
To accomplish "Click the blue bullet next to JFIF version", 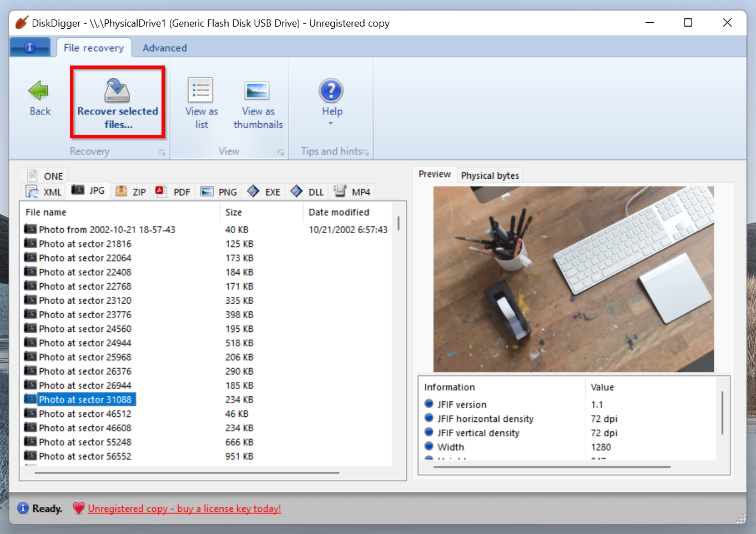I will [429, 404].
